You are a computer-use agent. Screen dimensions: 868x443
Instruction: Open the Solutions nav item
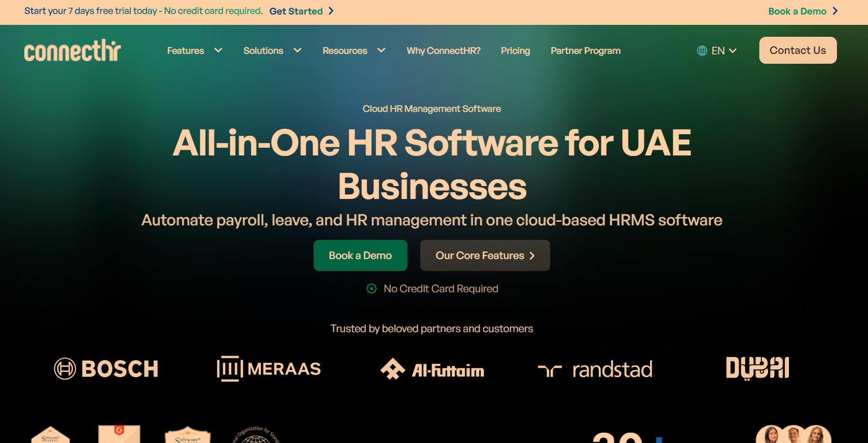point(263,51)
